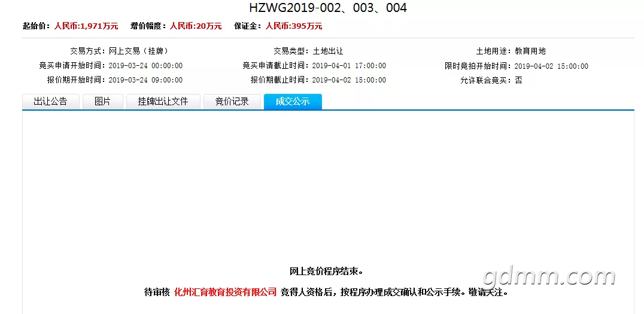Screen dimensions: 644x314
Task: Click the date 2019-03-24 09:00:00
Action: (x=145, y=80)
